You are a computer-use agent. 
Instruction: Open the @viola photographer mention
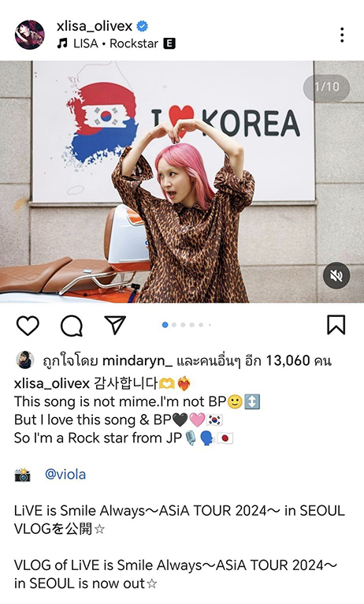(65, 474)
